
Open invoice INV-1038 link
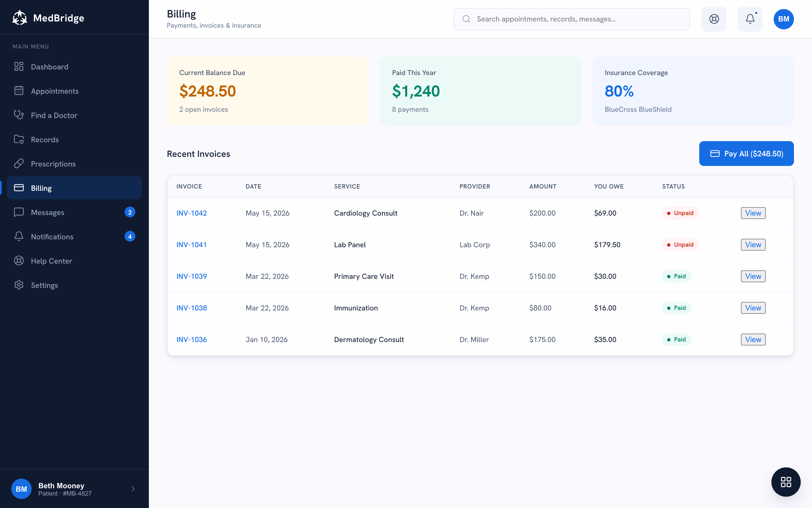[192, 308]
